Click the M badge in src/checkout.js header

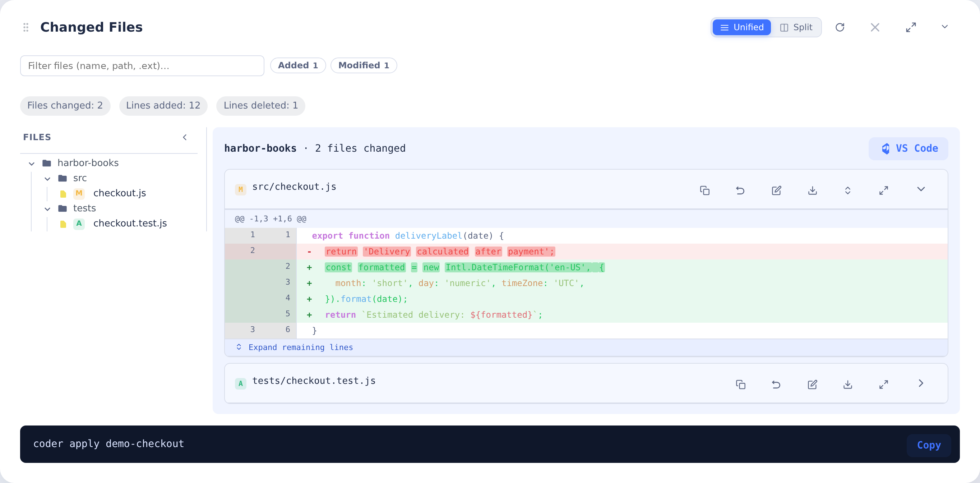click(x=240, y=189)
